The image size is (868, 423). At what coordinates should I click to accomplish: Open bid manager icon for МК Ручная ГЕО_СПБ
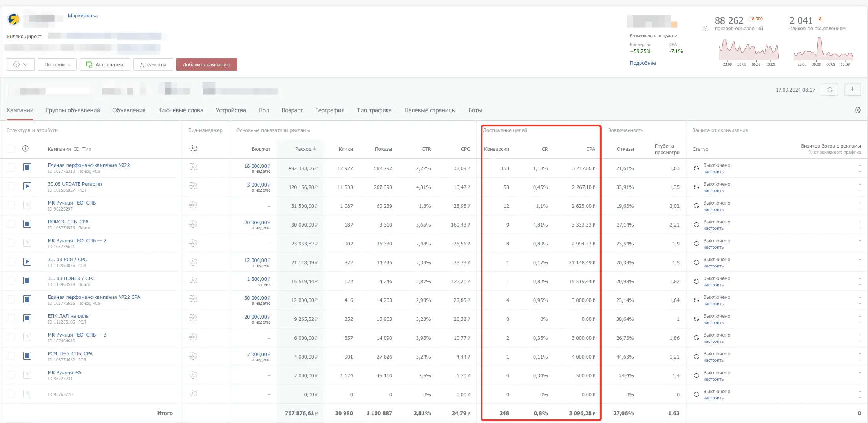pyautogui.click(x=193, y=205)
